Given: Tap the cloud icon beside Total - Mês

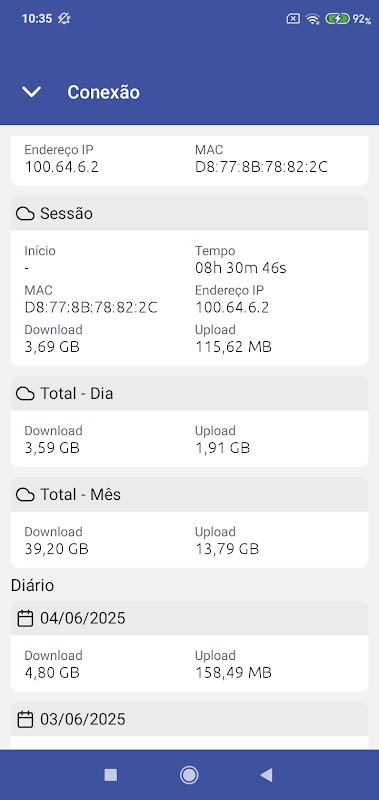Looking at the screenshot, I should point(25,495).
